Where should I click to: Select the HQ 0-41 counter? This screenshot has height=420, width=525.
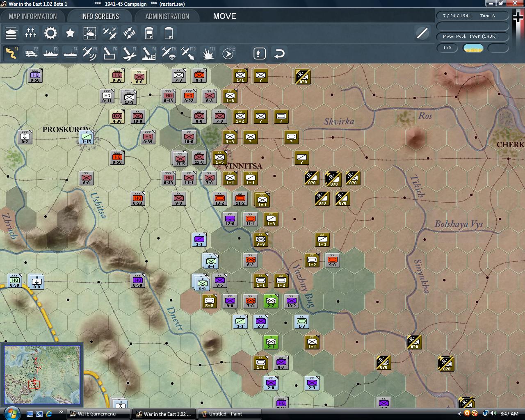tap(107, 96)
